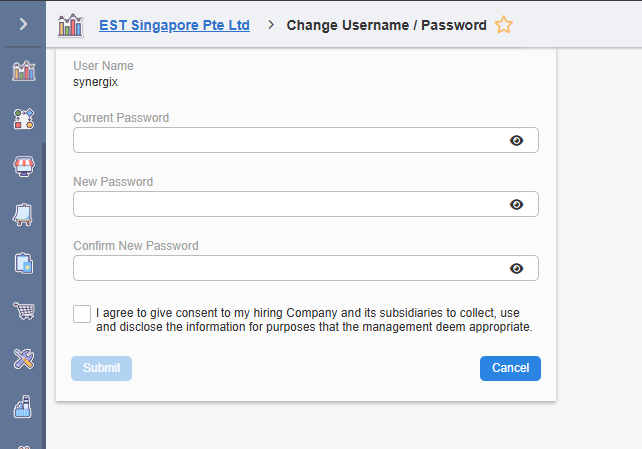The image size is (642, 449).
Task: Expand the sidebar with the top chevron
Action: point(23,22)
